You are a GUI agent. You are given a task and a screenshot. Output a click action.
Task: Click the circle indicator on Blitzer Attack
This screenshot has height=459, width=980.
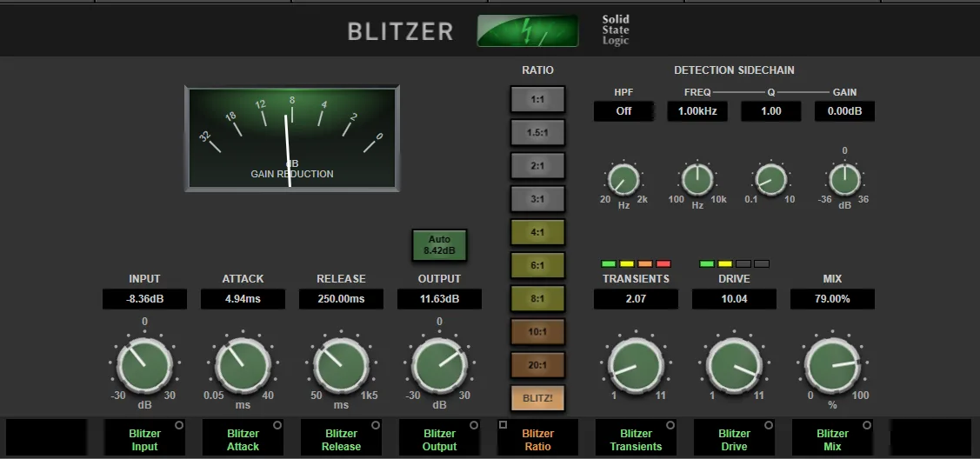277,425
